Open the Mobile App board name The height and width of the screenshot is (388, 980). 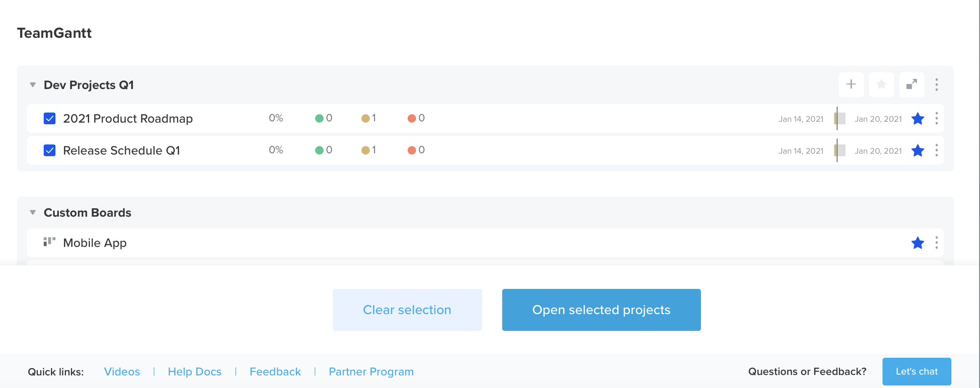[x=95, y=243]
